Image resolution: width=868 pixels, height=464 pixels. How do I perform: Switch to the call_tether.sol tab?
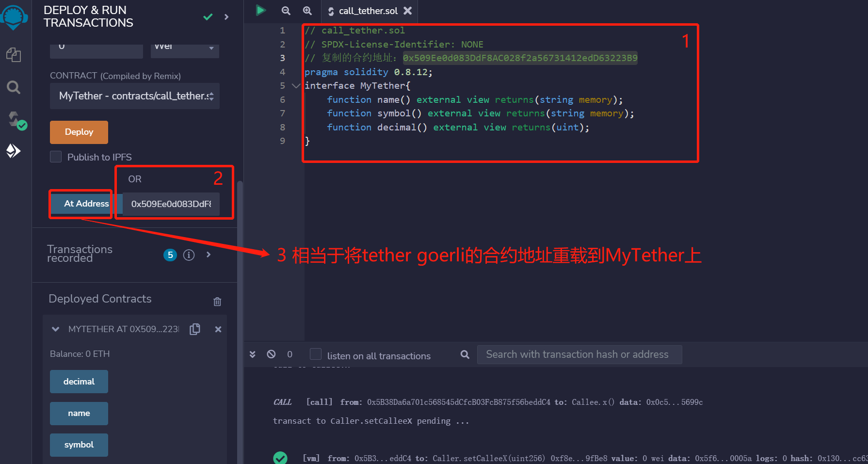tap(368, 11)
